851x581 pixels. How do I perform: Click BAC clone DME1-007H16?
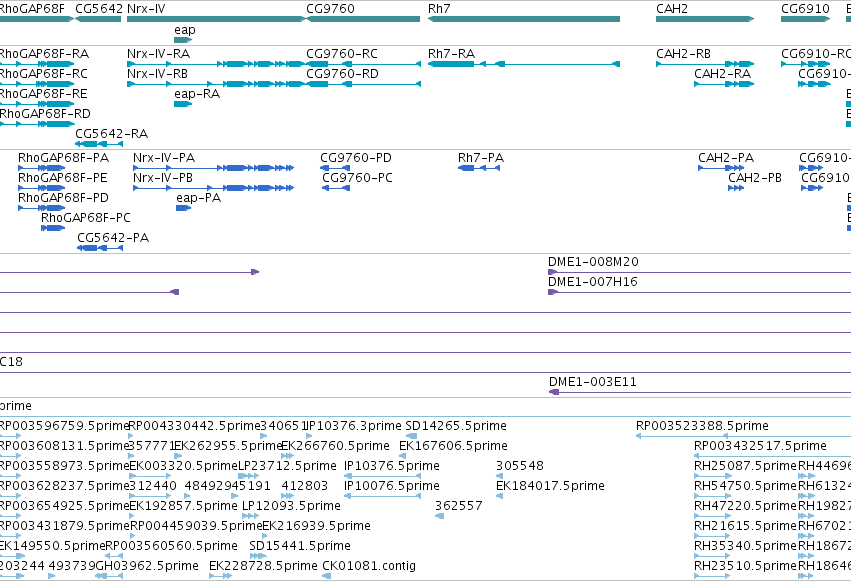click(x=700, y=292)
